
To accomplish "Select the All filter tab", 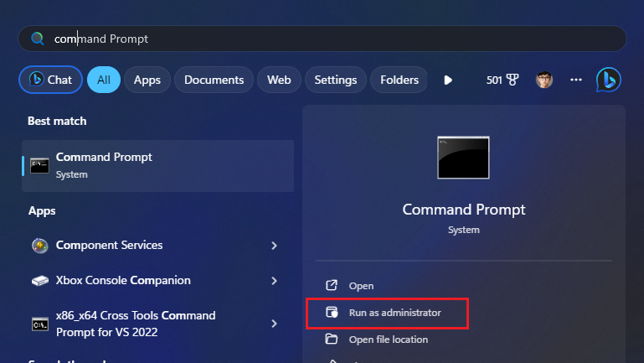I will point(104,80).
